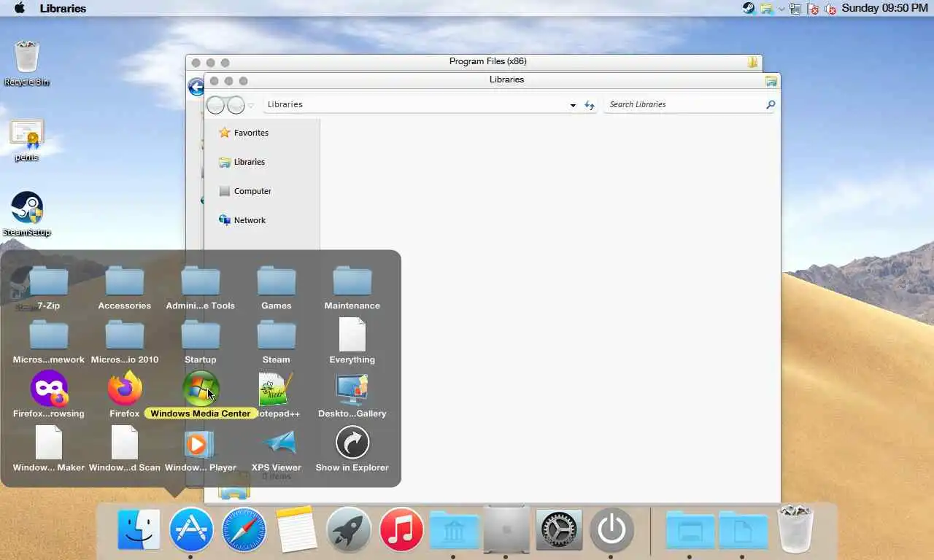The image size is (934, 560).
Task: Open the Startup folder
Action: [201, 343]
